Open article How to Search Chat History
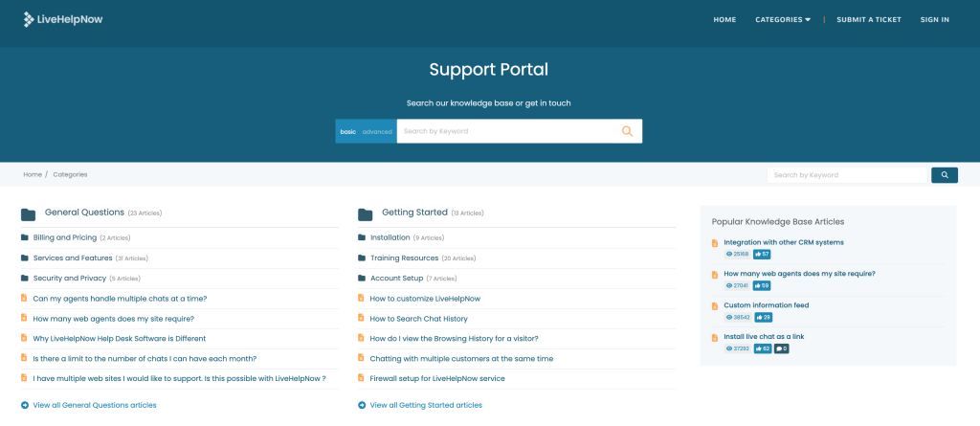The width and height of the screenshot is (980, 426). point(421,318)
